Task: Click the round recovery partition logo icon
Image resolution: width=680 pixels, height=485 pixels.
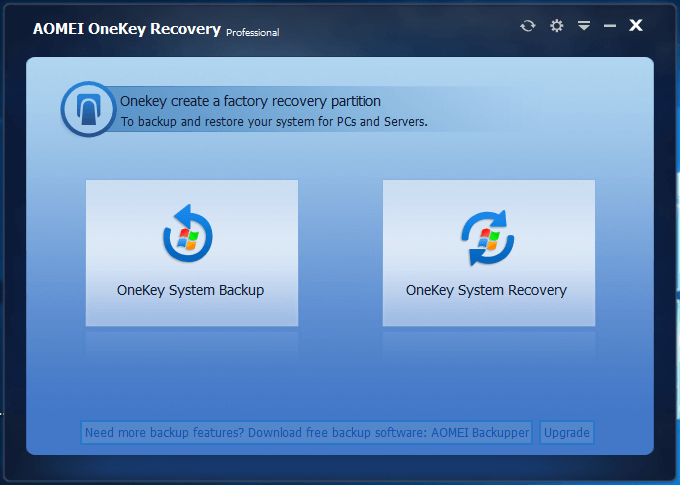Action: 88,109
